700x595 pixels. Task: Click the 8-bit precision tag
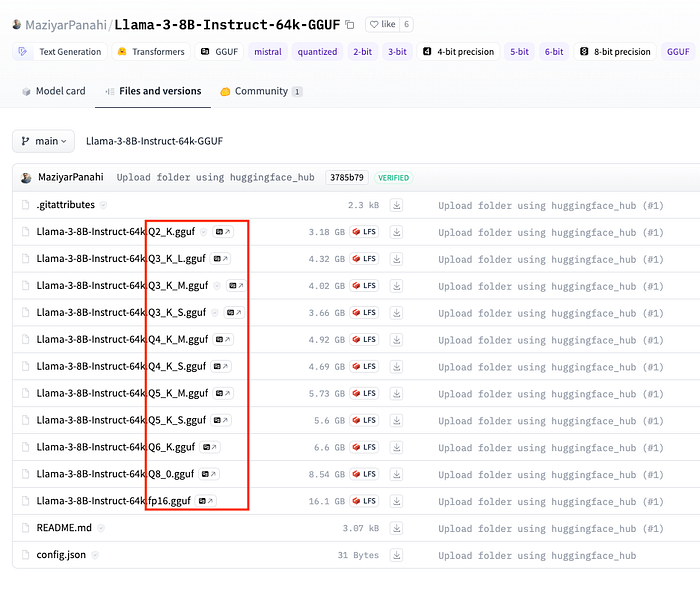(615, 52)
